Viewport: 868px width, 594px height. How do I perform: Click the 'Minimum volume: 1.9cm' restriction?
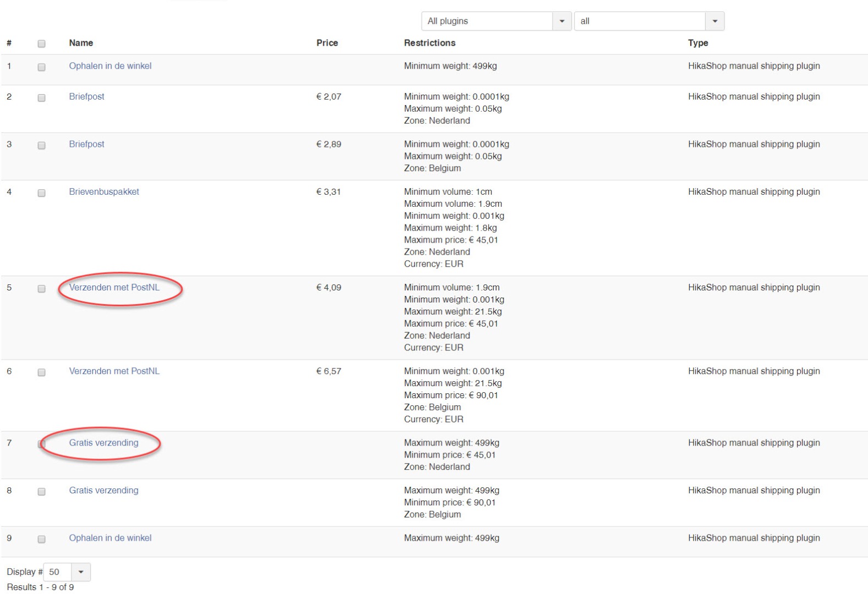pos(452,288)
